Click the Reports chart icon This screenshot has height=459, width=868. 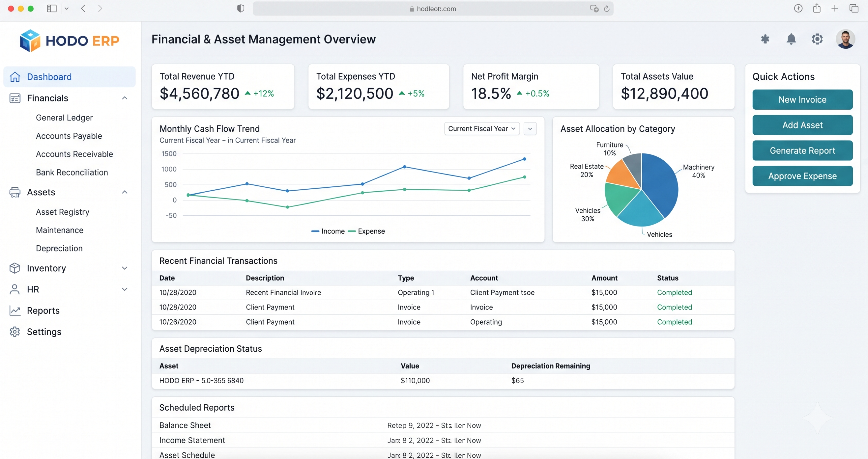click(x=15, y=310)
